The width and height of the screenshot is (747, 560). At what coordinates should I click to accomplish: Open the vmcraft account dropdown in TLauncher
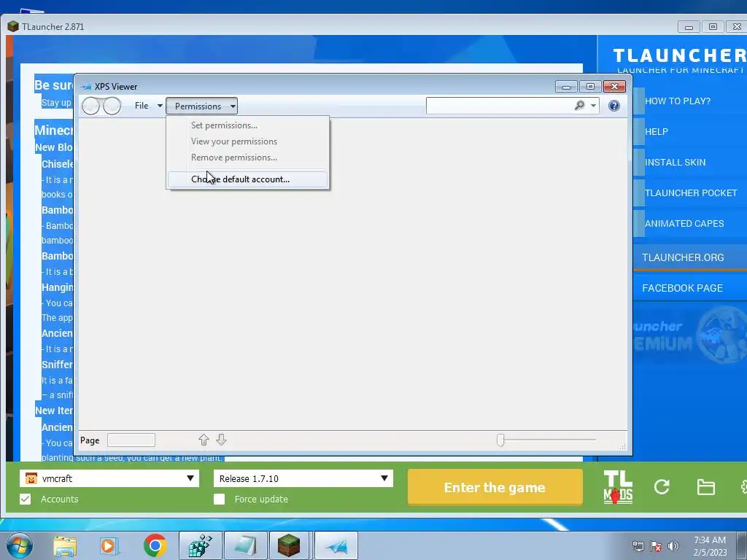tap(109, 478)
